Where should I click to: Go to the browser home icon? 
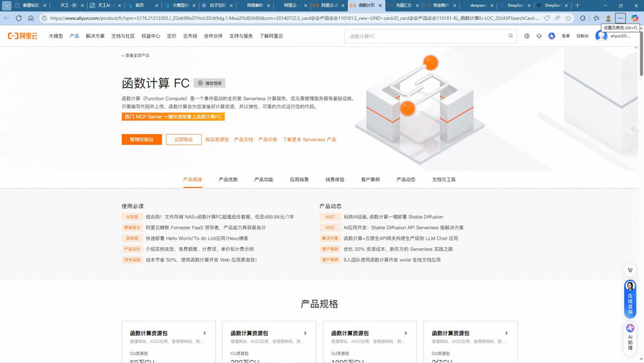tap(31, 18)
